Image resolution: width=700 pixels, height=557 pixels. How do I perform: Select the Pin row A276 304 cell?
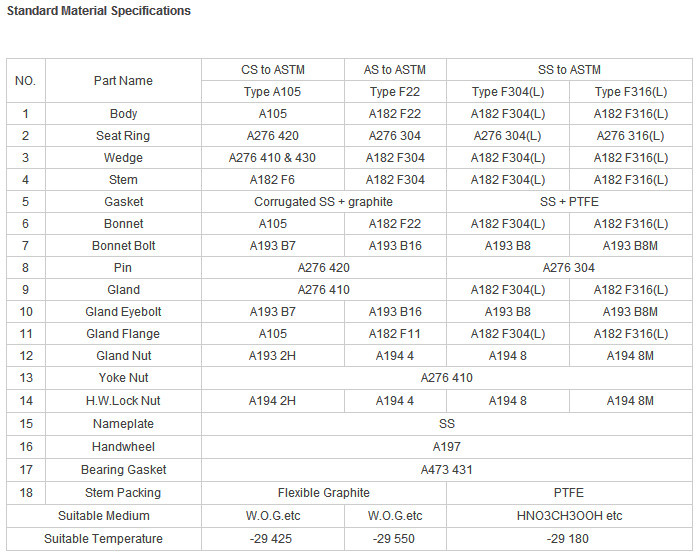(569, 268)
